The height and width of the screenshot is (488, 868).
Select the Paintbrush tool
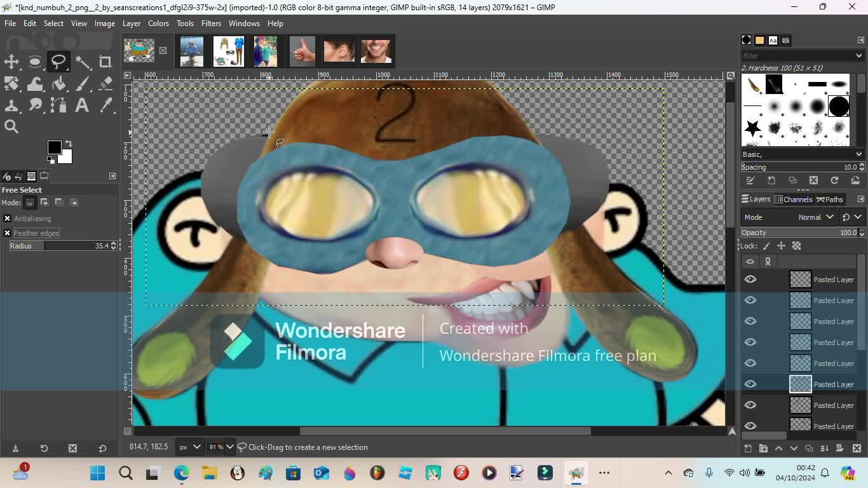(83, 83)
